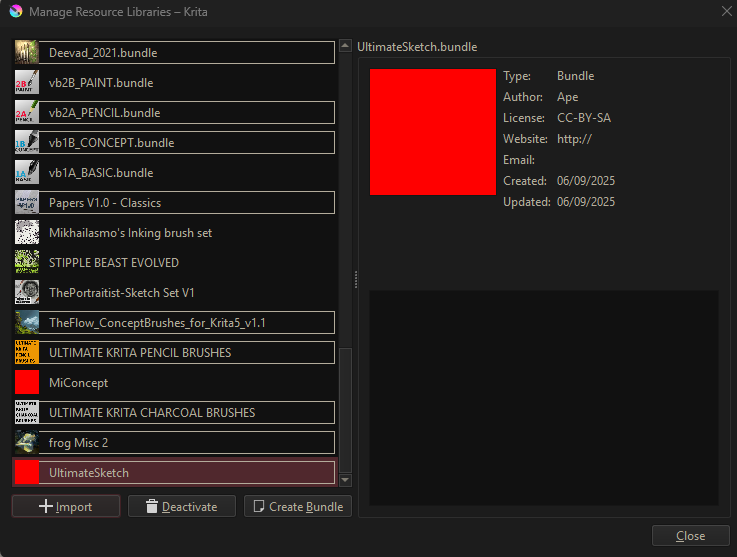Click the UltimateSketch red list thumbnail

(27, 472)
